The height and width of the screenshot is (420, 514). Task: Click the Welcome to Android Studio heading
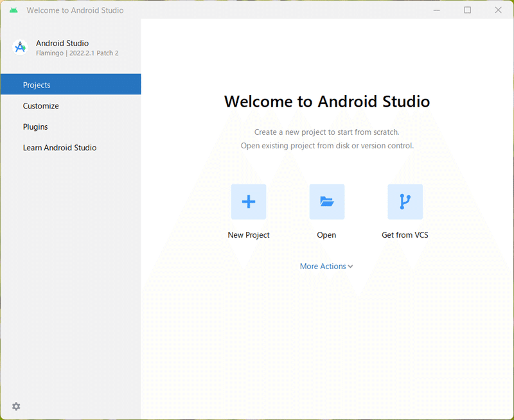(326, 101)
